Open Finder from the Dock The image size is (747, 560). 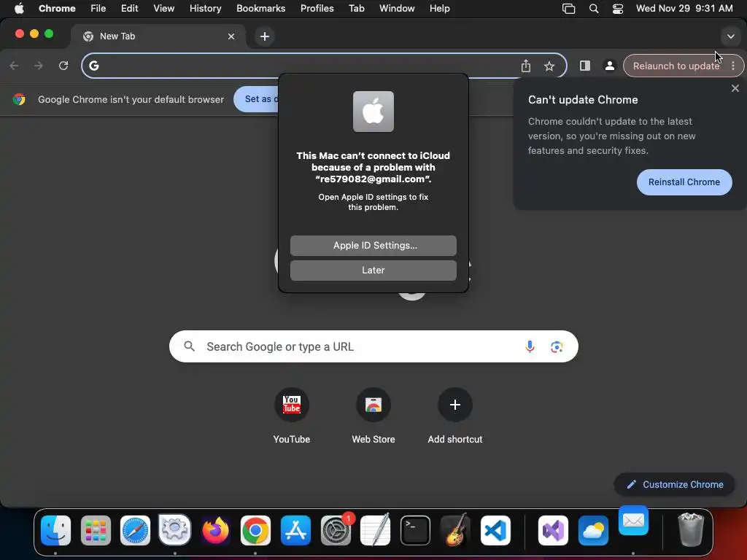pos(55,530)
